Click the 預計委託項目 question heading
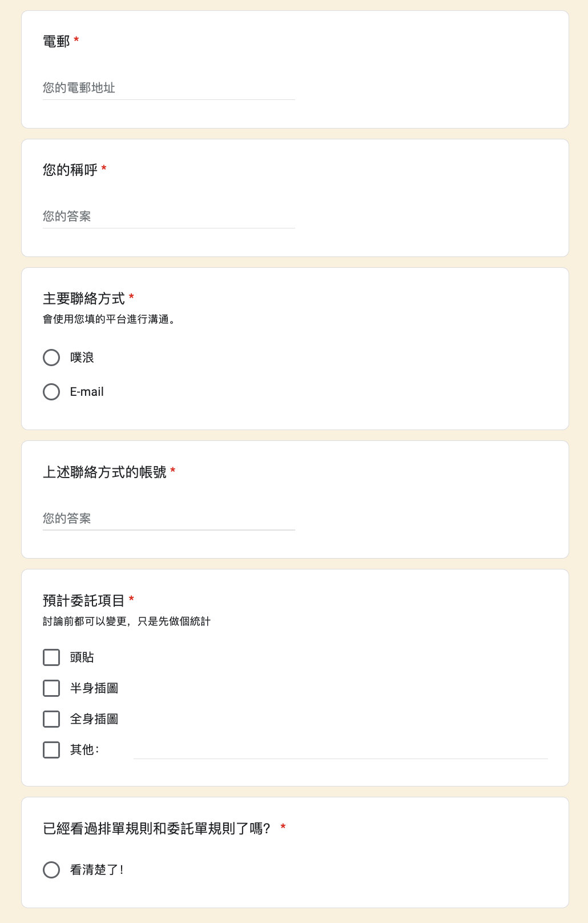Viewport: 588px width, 923px height. 84,601
